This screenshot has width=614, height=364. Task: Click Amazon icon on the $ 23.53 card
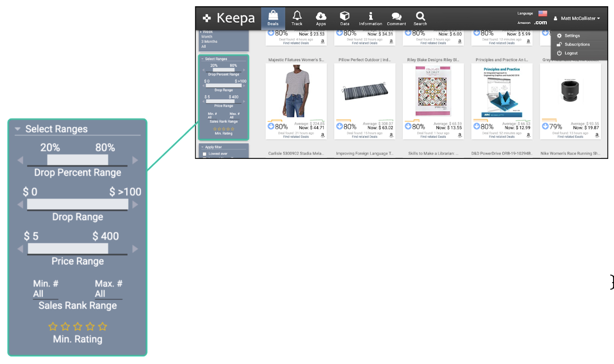pos(322,41)
